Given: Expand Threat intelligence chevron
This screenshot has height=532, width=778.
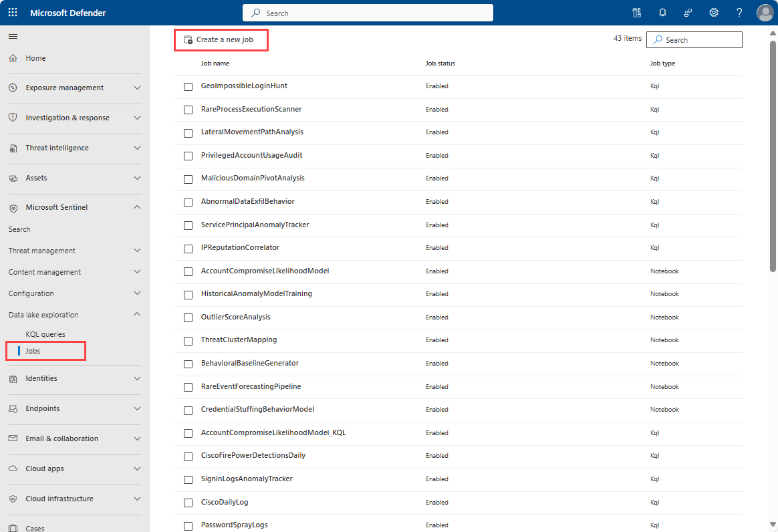Looking at the screenshot, I should pos(138,148).
